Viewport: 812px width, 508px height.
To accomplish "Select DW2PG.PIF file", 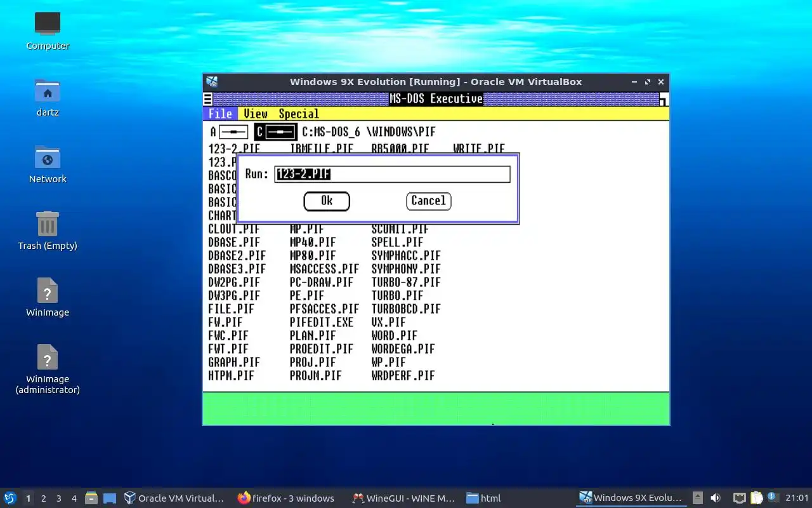I will pyautogui.click(x=234, y=282).
